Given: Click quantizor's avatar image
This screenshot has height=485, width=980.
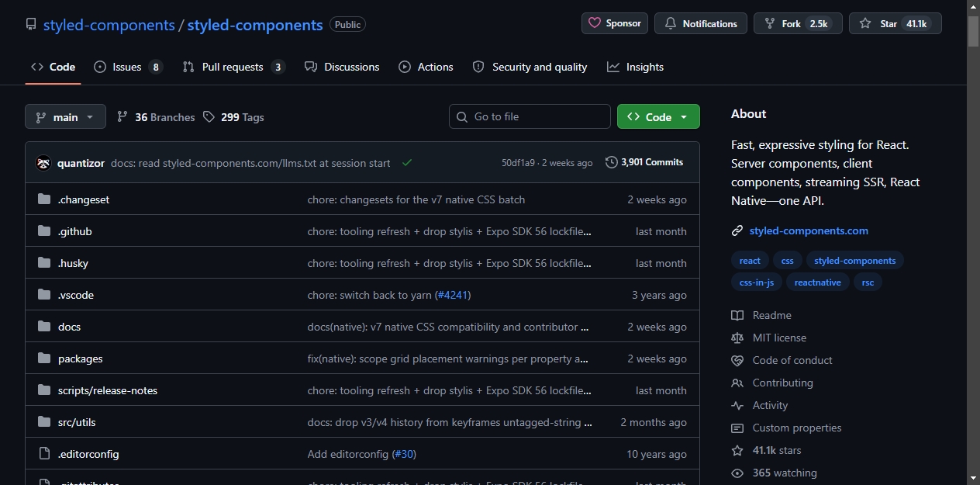Looking at the screenshot, I should click(x=43, y=163).
